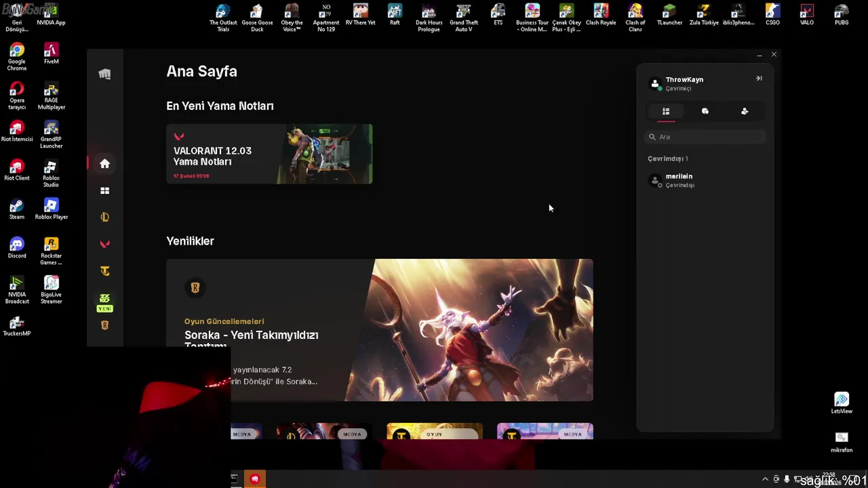Screen dimensions: 868x488
Task: Open RAGE Multiplayer desktop shortcut
Action: (51, 96)
